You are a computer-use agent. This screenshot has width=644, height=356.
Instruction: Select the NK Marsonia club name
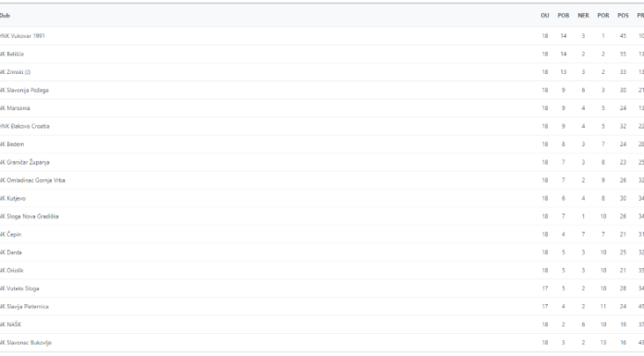click(15, 108)
